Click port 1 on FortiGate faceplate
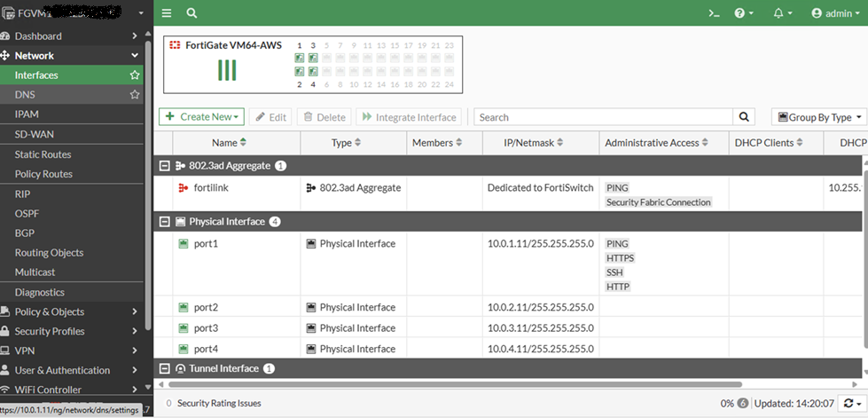The image size is (868, 418). [x=300, y=58]
